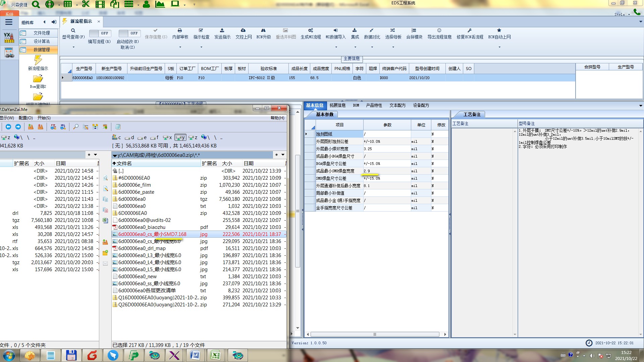Image resolution: width=644 pixels, height=362 pixels.
Task: Open the 新流程指示 lightning icon in sidebar
Action: click(x=38, y=60)
